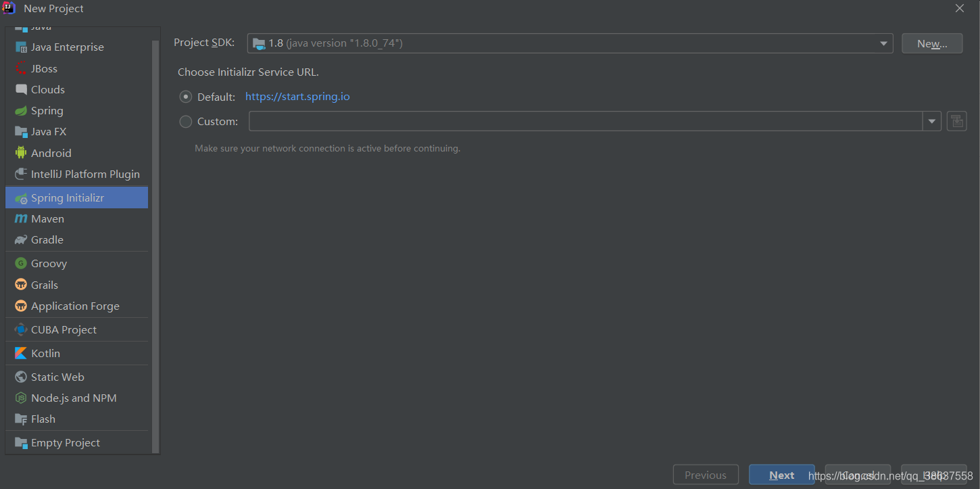
Task: Click the Android robot icon
Action: (x=21, y=153)
